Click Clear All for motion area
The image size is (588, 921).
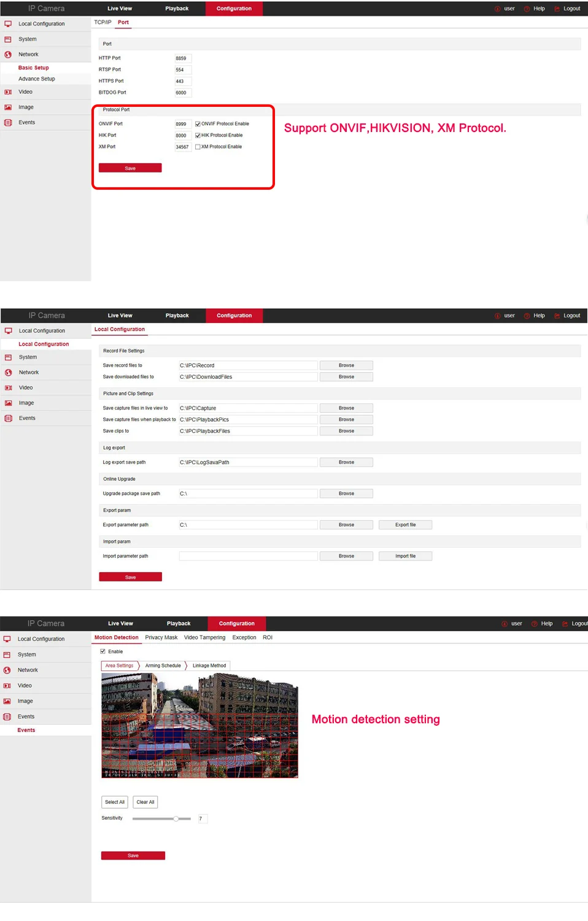(x=145, y=802)
